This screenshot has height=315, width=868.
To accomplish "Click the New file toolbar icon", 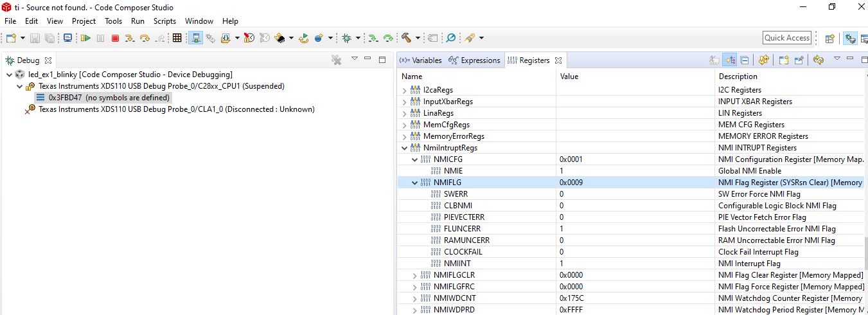I will pyautogui.click(x=11, y=39).
